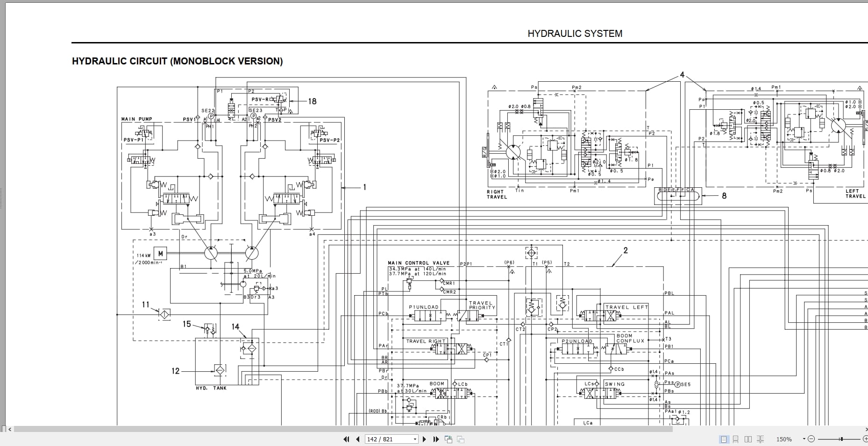Click the LEFT TRAVEL motor label
Screen dimensions: 868x446
click(855, 194)
